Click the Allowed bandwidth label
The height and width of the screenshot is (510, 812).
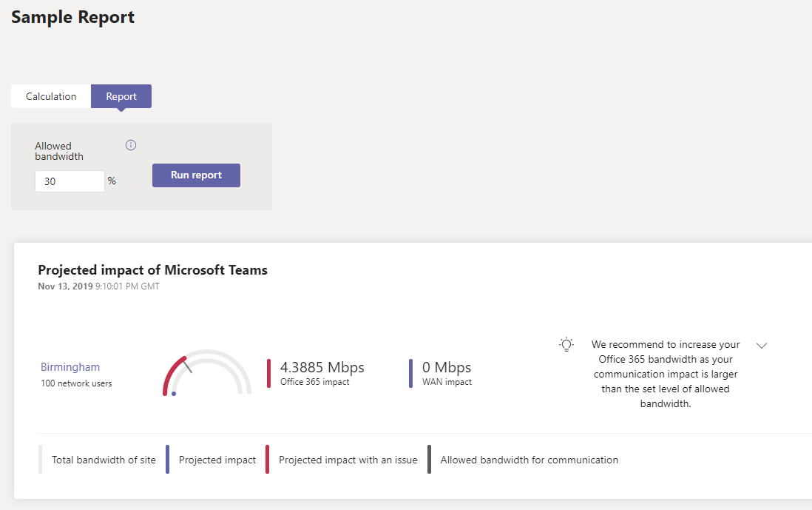coord(59,151)
